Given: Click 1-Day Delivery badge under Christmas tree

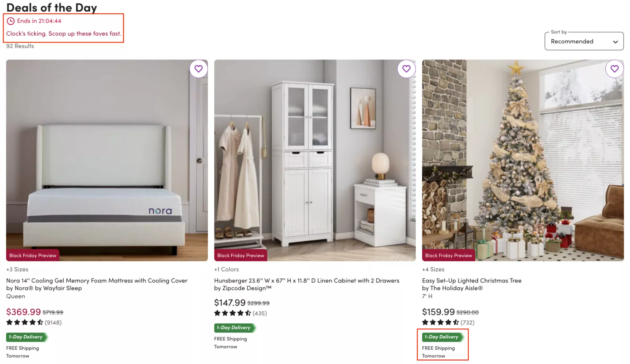Looking at the screenshot, I should point(443,337).
